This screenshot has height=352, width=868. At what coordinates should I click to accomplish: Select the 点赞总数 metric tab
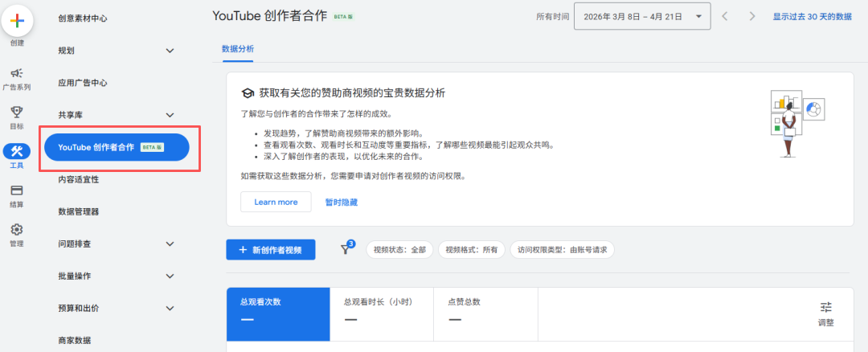coord(485,314)
